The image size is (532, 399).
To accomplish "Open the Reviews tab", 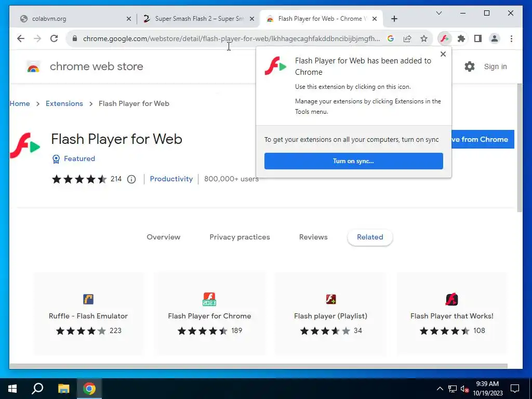I will (313, 237).
